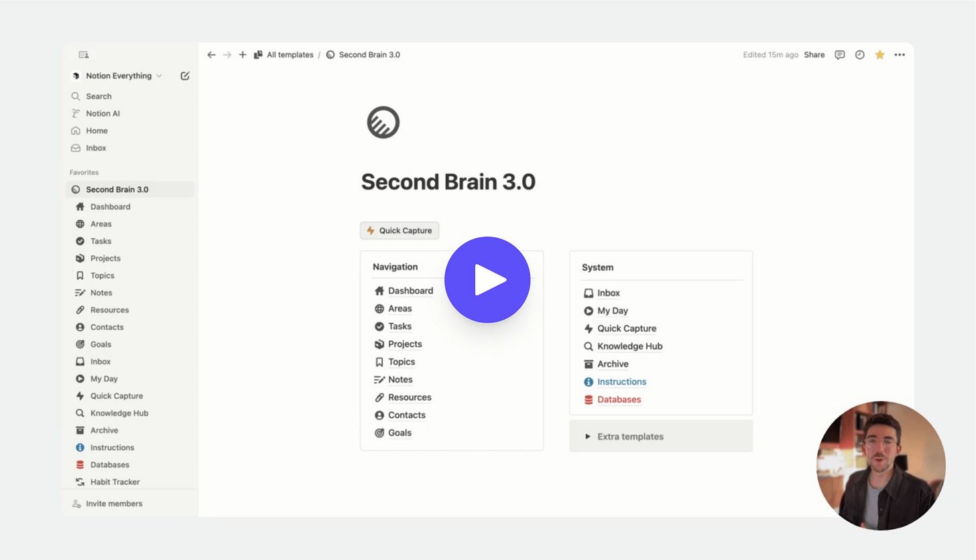Open Quick Capture in the sidebar
Screen dimensions: 976x560
pyautogui.click(x=116, y=396)
